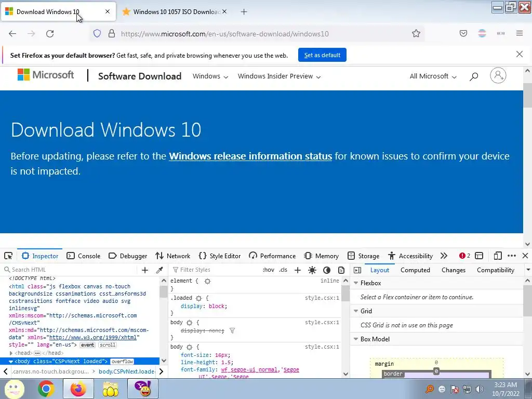Switch to the Debugger tab
The height and width of the screenshot is (399, 532).
tap(128, 256)
